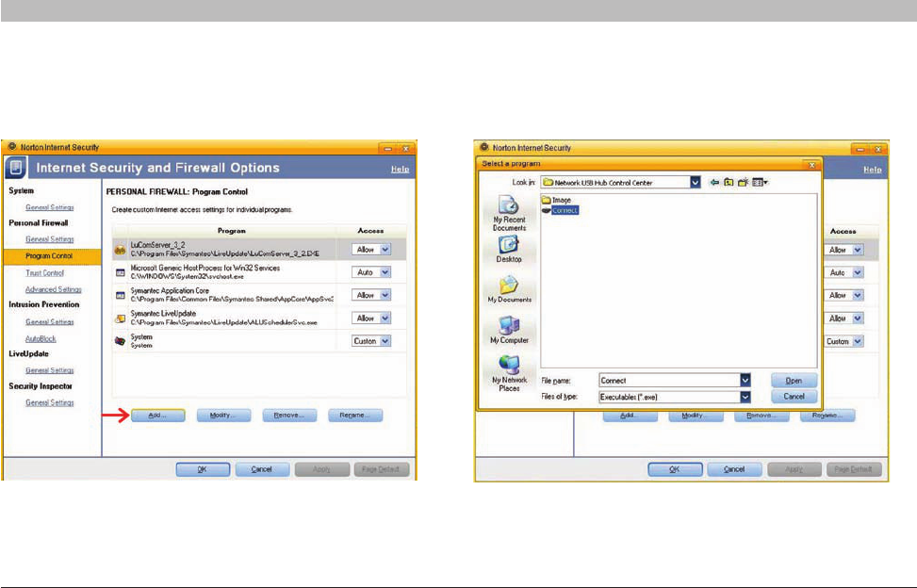This screenshot has width=917, height=588.
Task: Open Advanced Settings sidebar link
Action: tap(53, 289)
